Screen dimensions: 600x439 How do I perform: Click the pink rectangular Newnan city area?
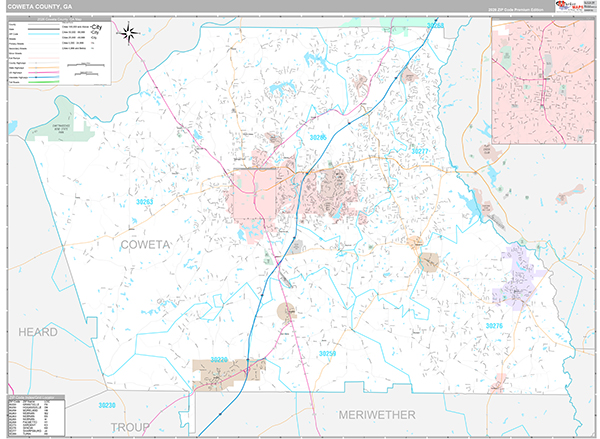pos(255,193)
